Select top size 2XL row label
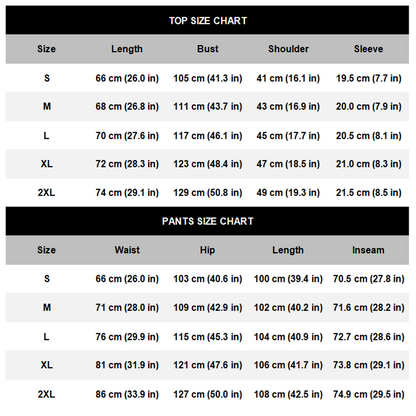 click(46, 193)
